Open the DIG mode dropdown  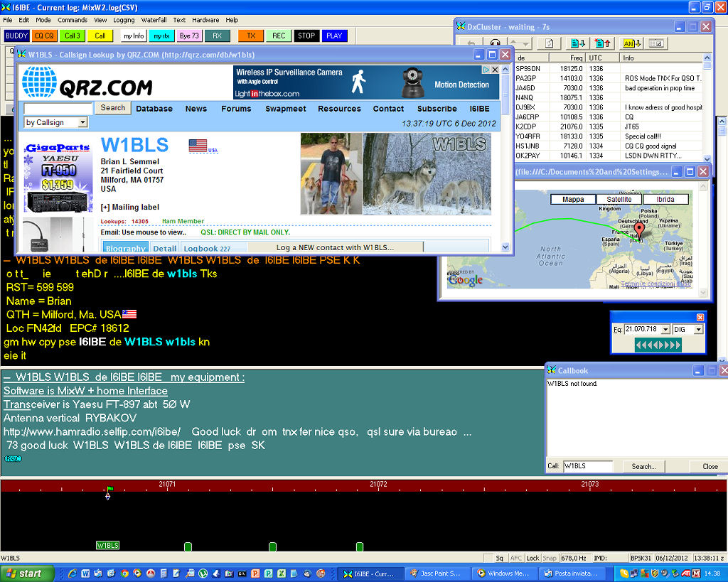pos(698,330)
